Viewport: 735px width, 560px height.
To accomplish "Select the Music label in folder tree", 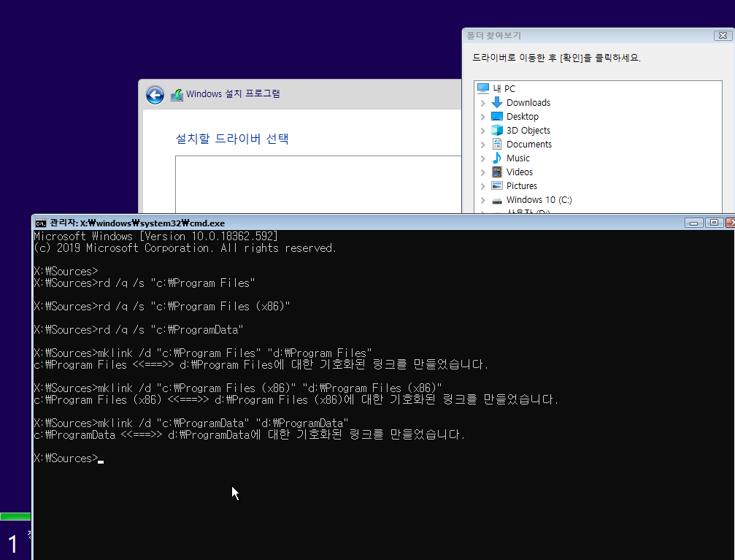I will [518, 158].
